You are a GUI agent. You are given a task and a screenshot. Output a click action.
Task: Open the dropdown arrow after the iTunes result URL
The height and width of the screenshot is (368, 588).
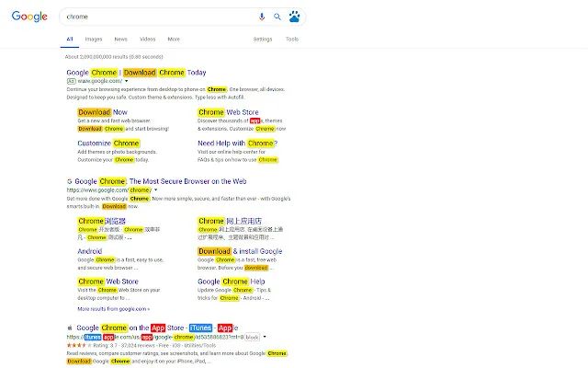click(265, 337)
